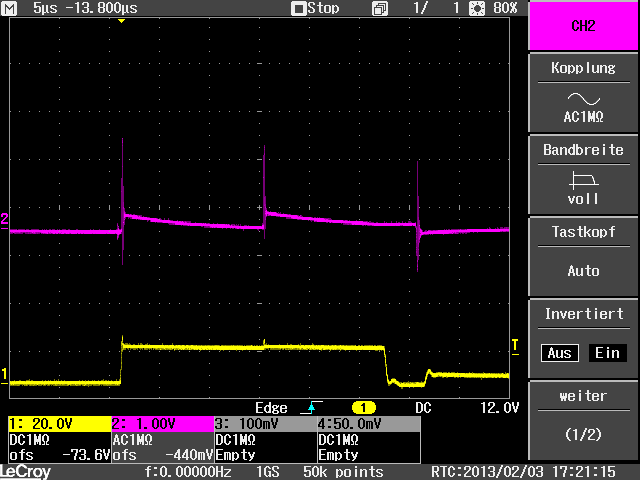Click the channel 2 ground marker
This screenshot has width=640, height=480.
point(4,220)
